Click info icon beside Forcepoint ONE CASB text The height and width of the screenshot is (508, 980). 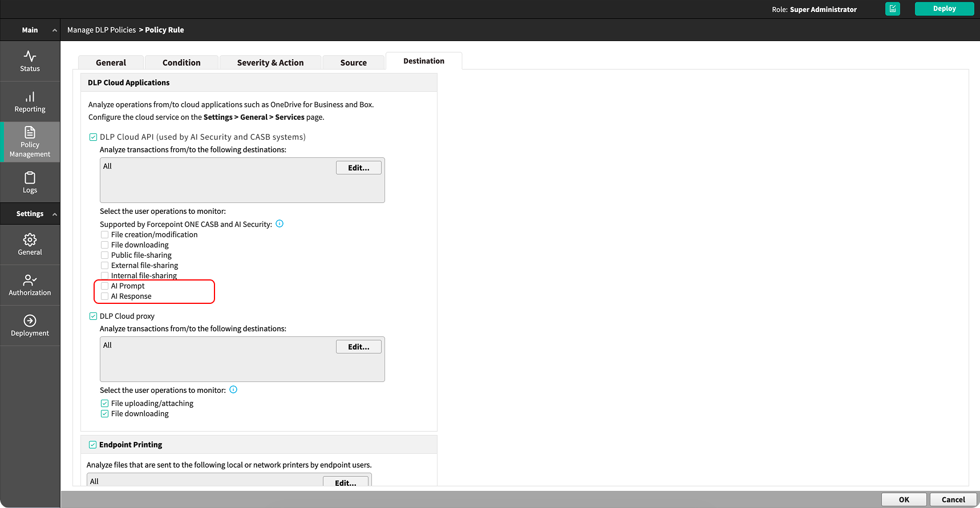coord(280,223)
